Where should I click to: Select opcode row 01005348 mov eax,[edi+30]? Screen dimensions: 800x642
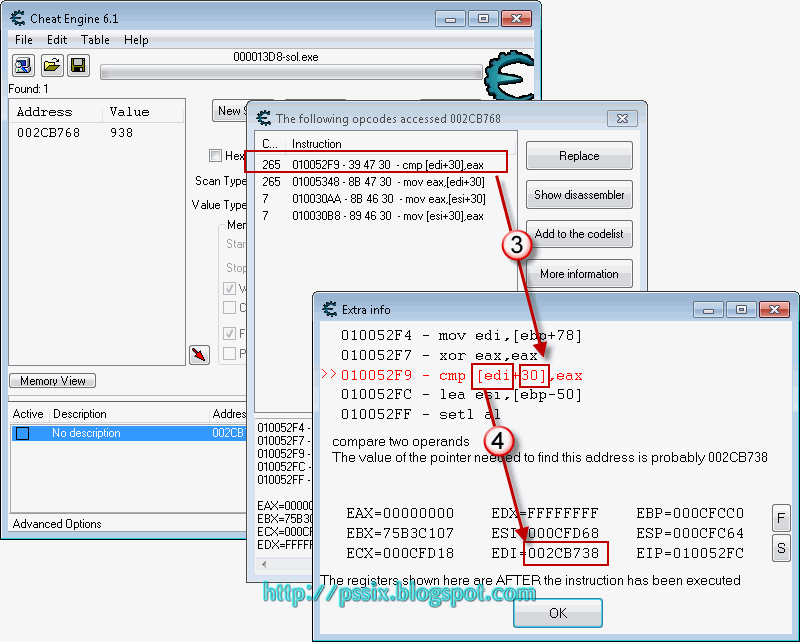coord(385,182)
